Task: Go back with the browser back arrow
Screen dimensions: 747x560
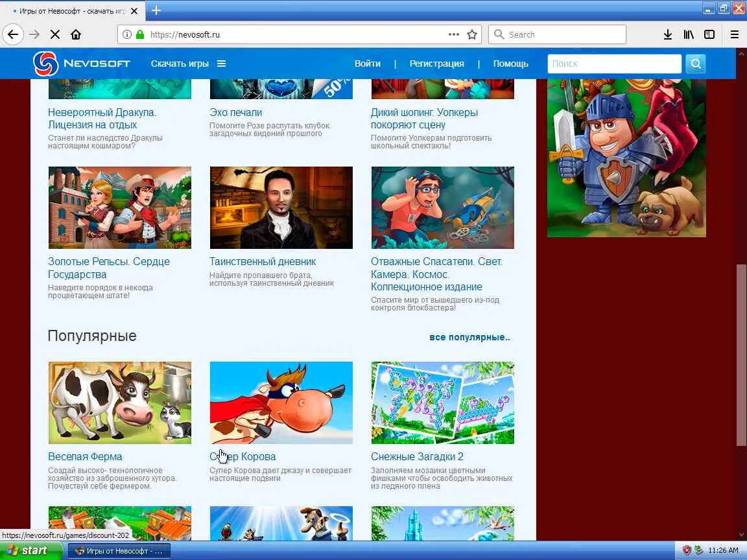Action: click(x=13, y=34)
